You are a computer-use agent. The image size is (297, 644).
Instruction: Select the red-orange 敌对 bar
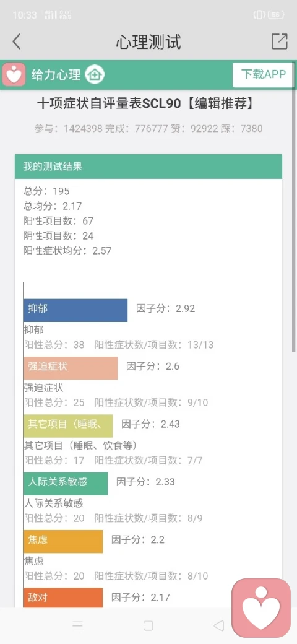coord(63,598)
